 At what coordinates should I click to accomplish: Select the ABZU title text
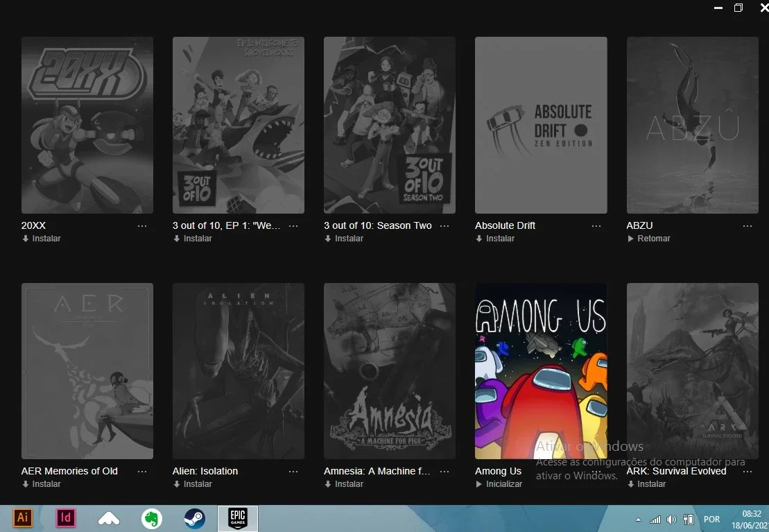tap(639, 225)
